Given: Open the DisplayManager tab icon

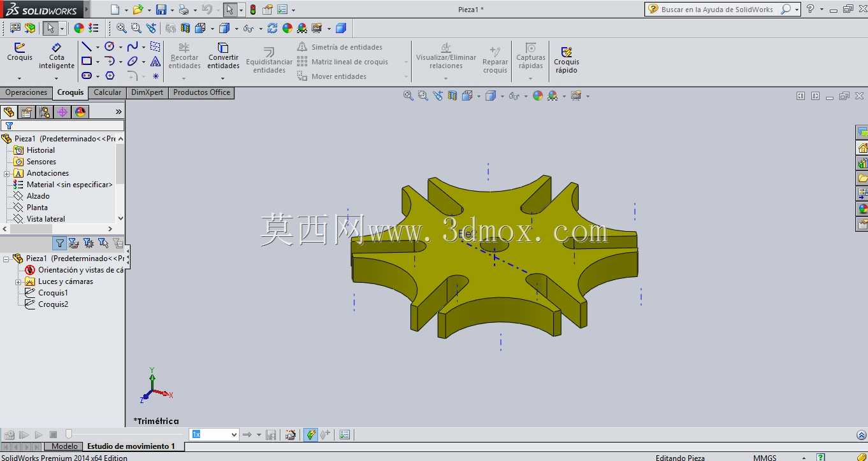Looking at the screenshot, I should (80, 112).
